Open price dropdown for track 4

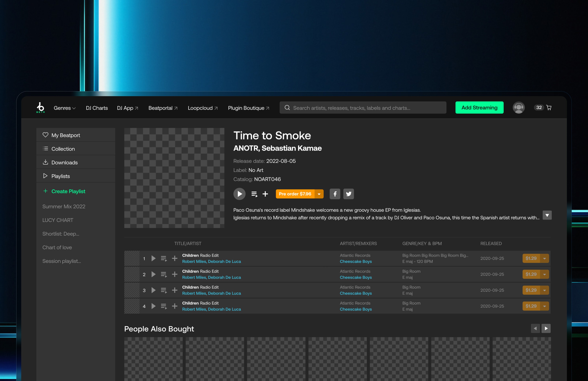coord(544,306)
